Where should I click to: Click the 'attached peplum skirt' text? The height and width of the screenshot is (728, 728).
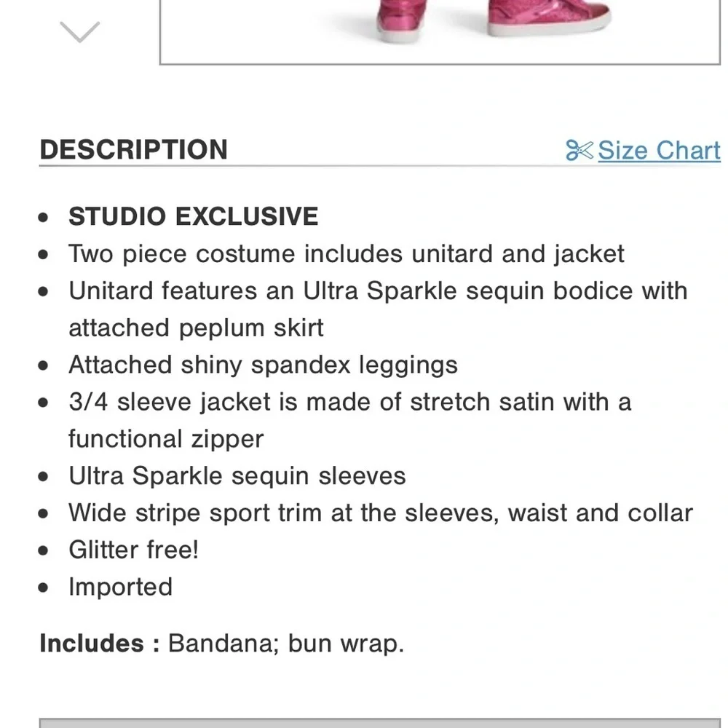click(x=196, y=328)
